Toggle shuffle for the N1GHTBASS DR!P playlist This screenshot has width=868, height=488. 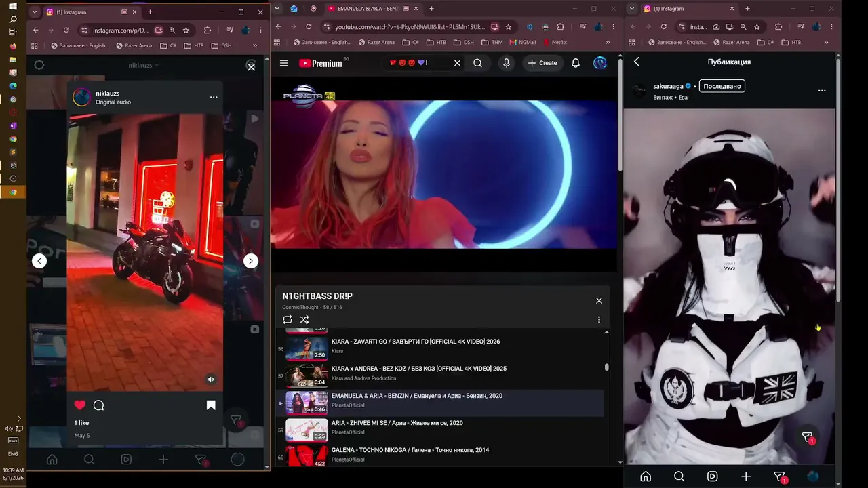tap(304, 320)
